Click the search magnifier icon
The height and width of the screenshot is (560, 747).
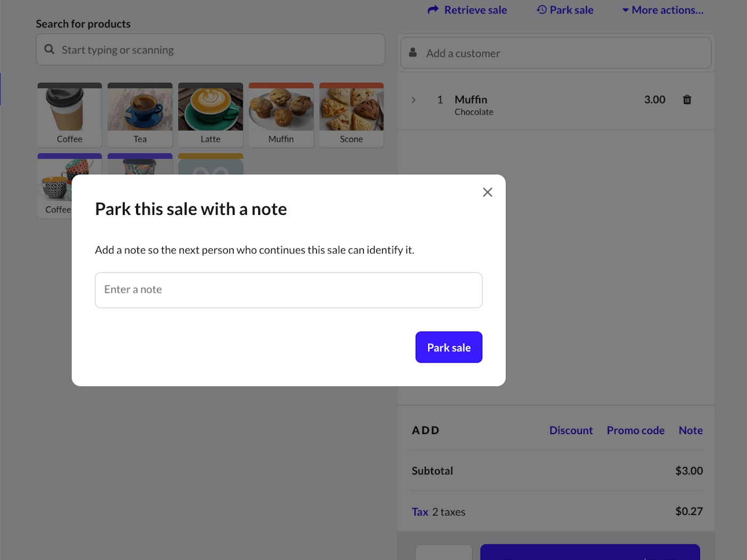50,50
